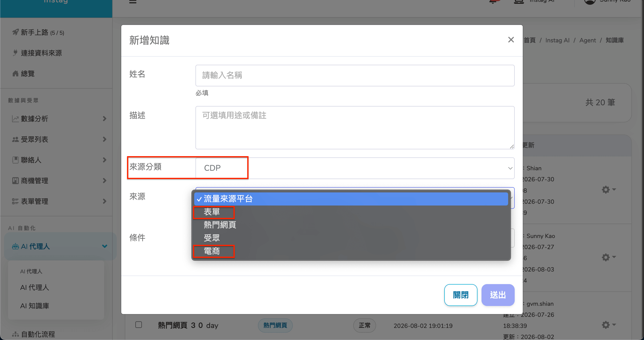Check the 熱門網頁 3 0 day row checkbox
Viewport: 644px width, 340px height.
(x=139, y=325)
